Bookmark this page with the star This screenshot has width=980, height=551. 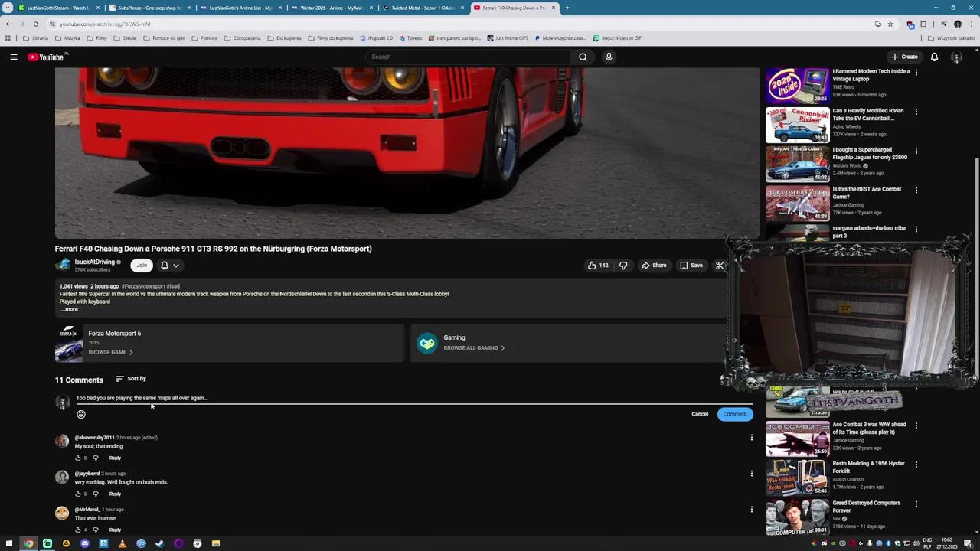click(x=890, y=24)
